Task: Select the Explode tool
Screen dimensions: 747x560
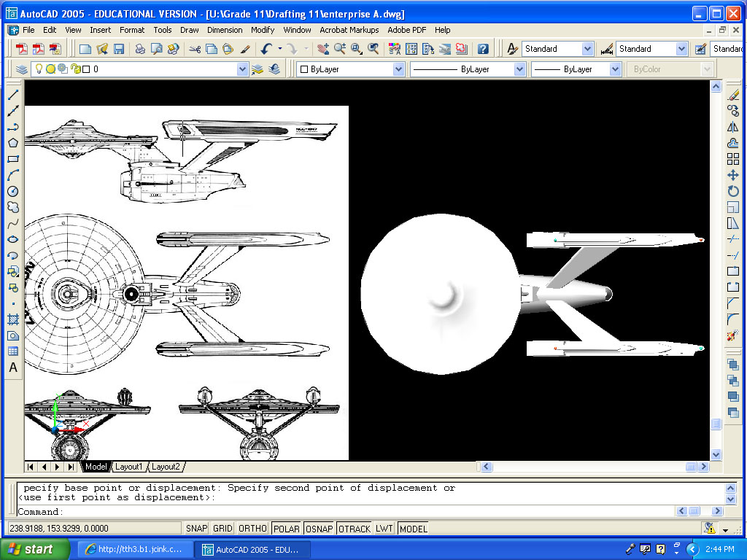Action: pyautogui.click(x=733, y=335)
